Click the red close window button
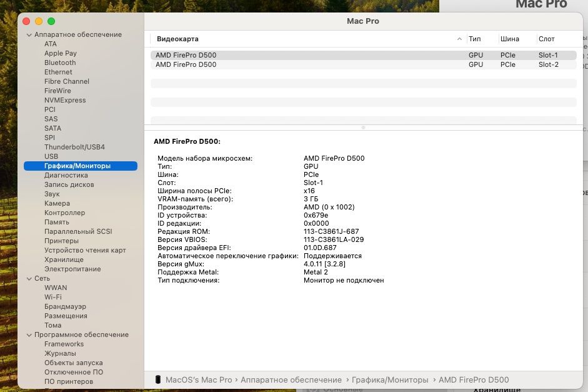 click(26, 21)
